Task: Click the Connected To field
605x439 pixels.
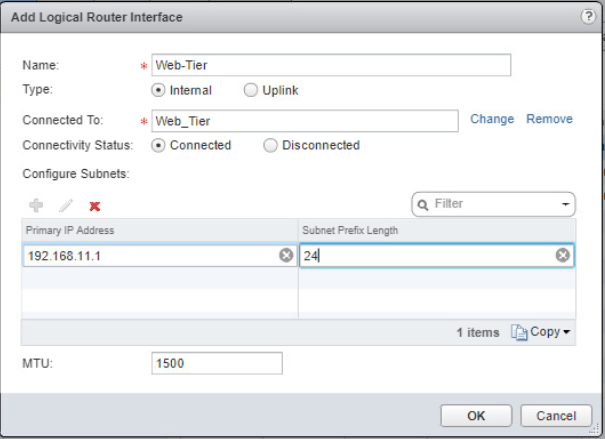Action: (x=305, y=121)
